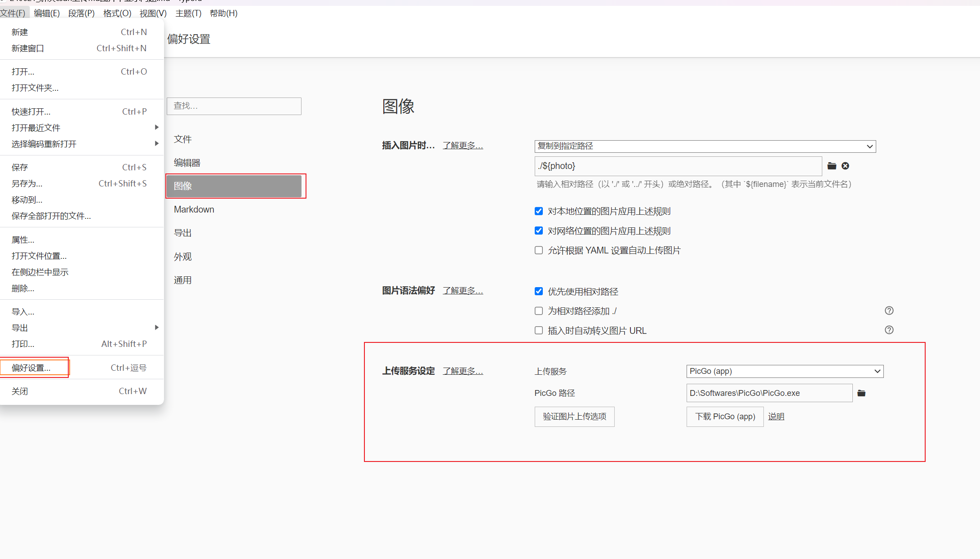The width and height of the screenshot is (980, 559).
Task: Click the 验证图片上传选项 button
Action: 574,417
